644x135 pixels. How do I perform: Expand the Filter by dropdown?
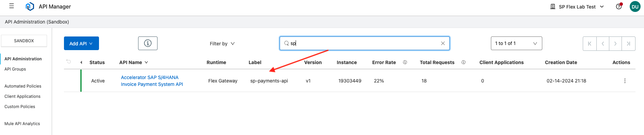coord(222,44)
